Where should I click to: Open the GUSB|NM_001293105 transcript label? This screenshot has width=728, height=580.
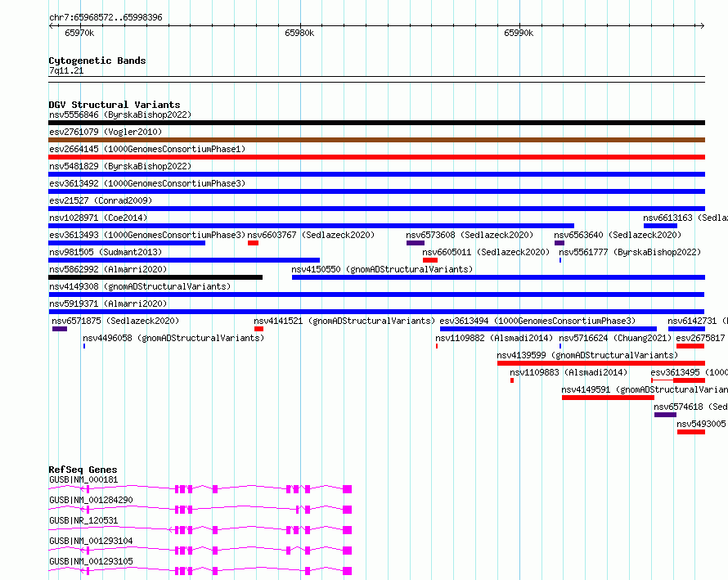click(91, 561)
